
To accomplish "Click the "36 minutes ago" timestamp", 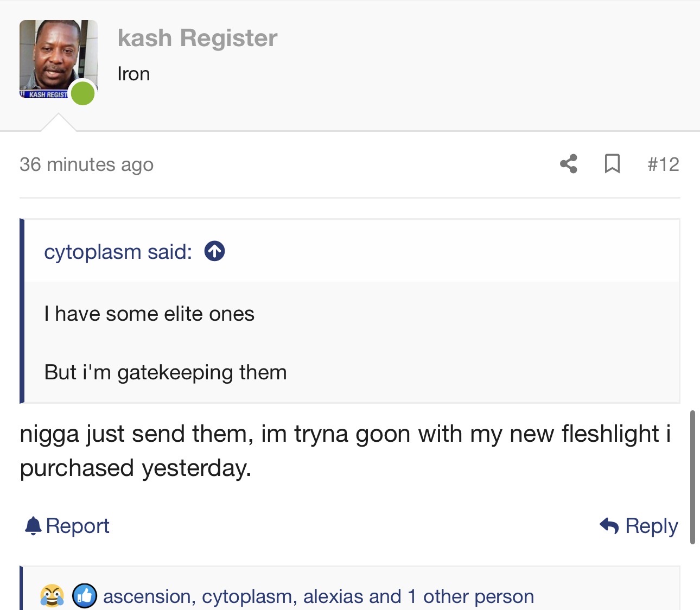I will pyautogui.click(x=86, y=164).
